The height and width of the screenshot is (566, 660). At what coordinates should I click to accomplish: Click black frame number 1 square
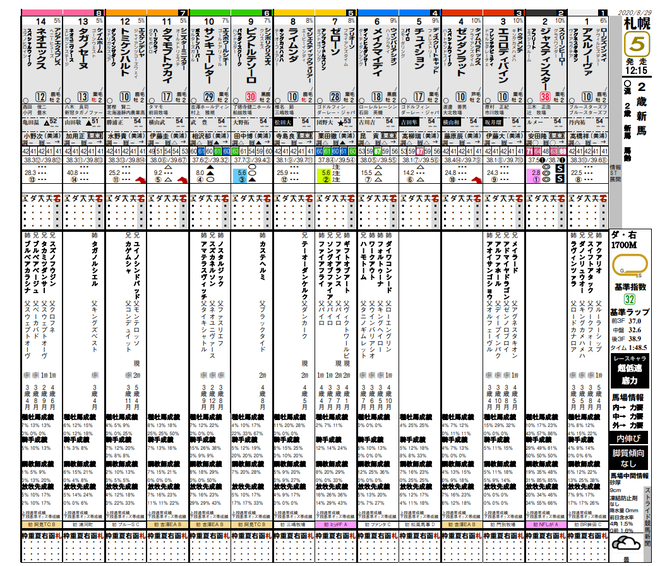coord(603,13)
